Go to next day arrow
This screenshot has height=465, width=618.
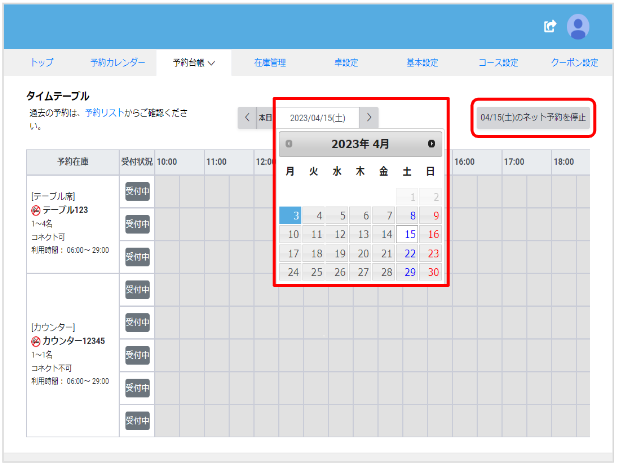pyautogui.click(x=369, y=117)
